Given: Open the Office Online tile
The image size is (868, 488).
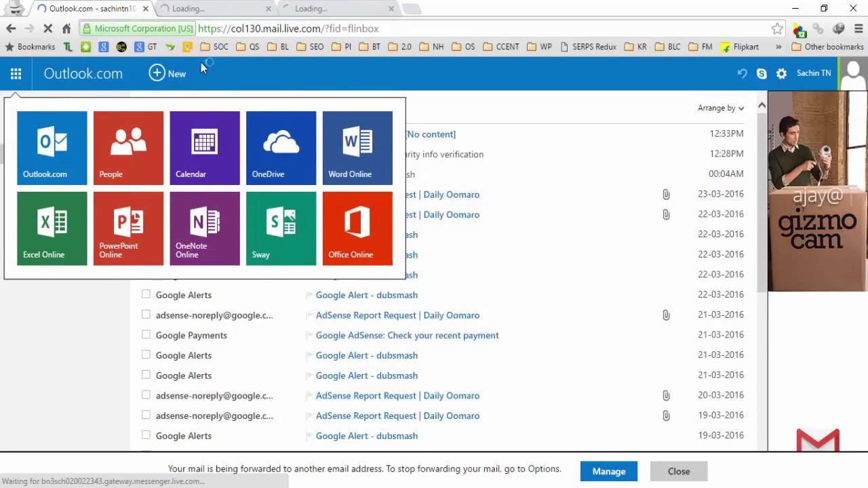Looking at the screenshot, I should (x=357, y=228).
